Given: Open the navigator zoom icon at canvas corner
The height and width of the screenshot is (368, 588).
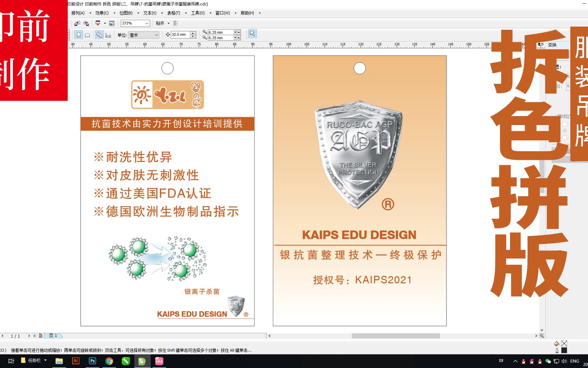Looking at the screenshot, I should [542, 336].
